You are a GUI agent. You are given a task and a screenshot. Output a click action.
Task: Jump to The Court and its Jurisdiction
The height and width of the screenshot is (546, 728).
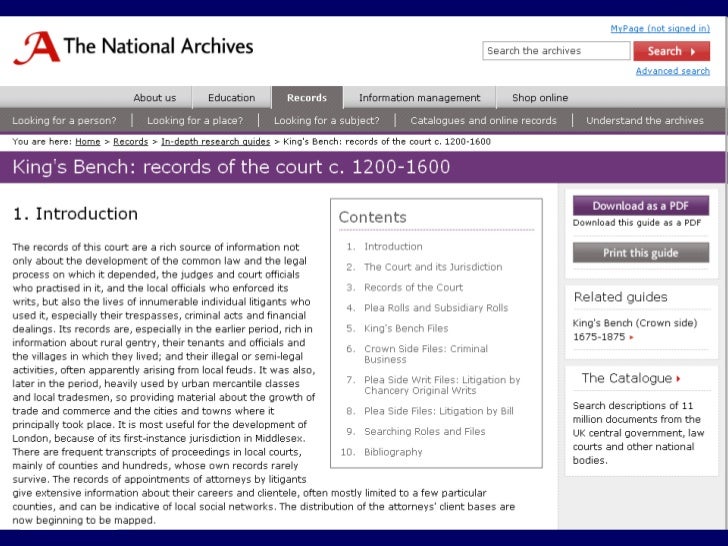tap(433, 267)
